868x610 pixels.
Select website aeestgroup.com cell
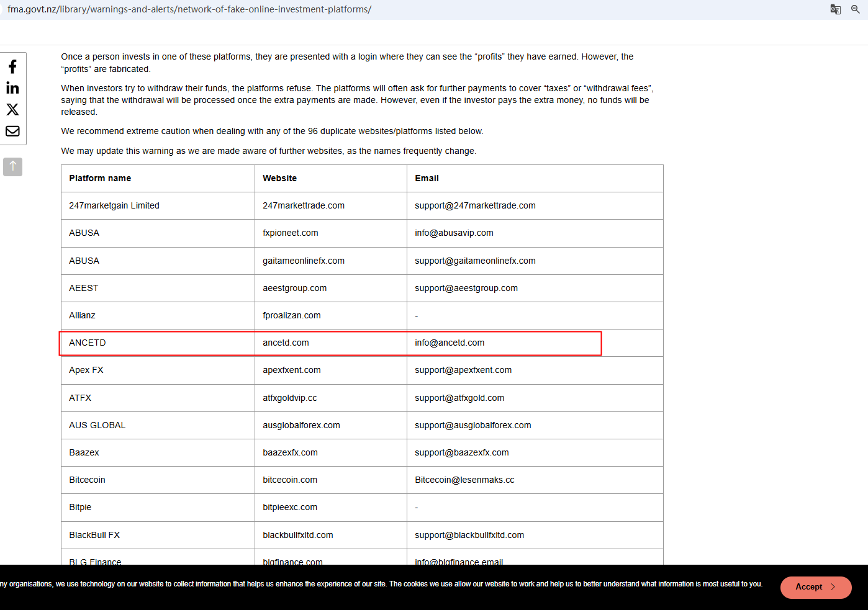point(331,288)
